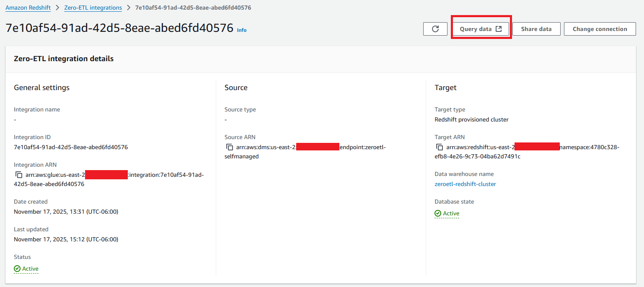
Task: Click Redshift provisioned cluster target type text
Action: [x=471, y=119]
